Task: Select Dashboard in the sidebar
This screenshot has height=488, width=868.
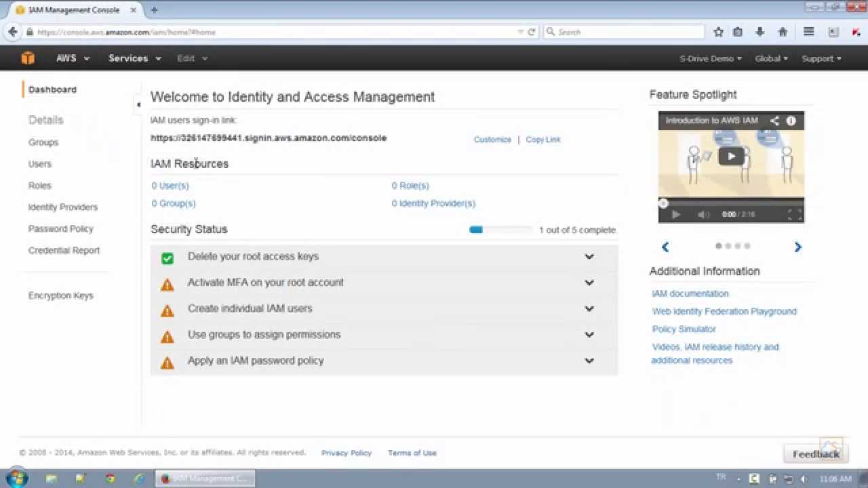Action: 52,89
